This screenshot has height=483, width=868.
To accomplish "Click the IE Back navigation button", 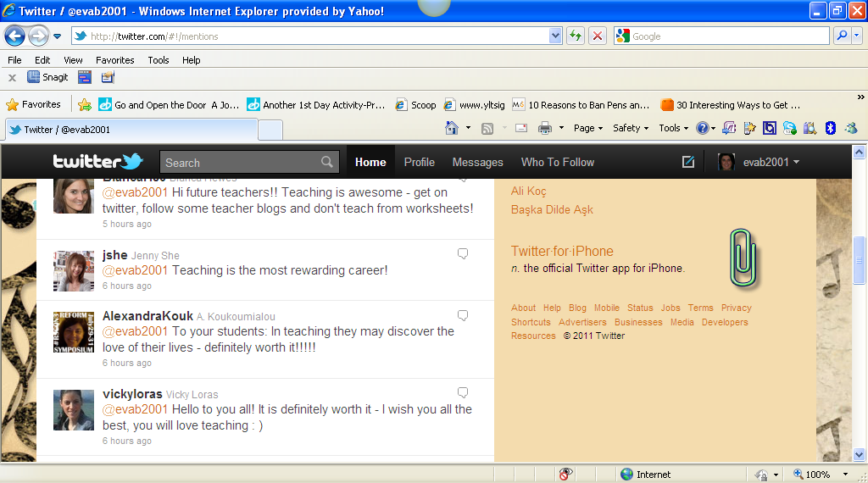I will [15, 36].
